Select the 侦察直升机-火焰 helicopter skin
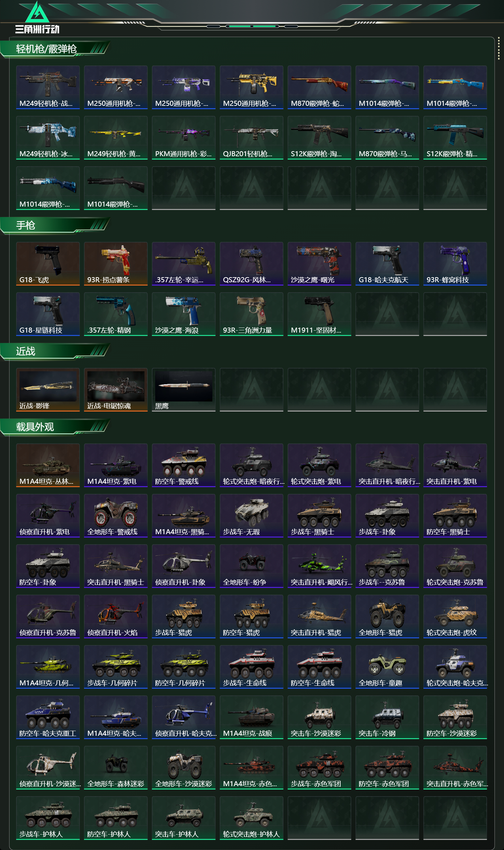 coord(116,617)
